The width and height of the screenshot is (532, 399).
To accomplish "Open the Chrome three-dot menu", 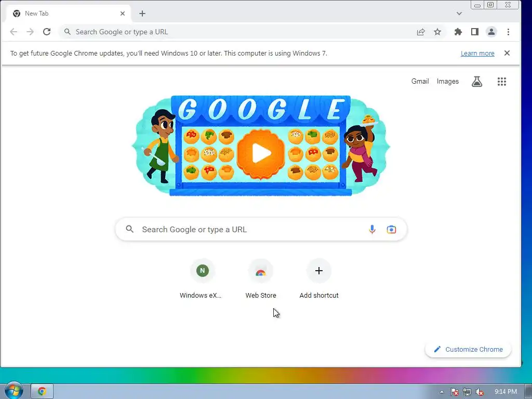I will tap(508, 32).
